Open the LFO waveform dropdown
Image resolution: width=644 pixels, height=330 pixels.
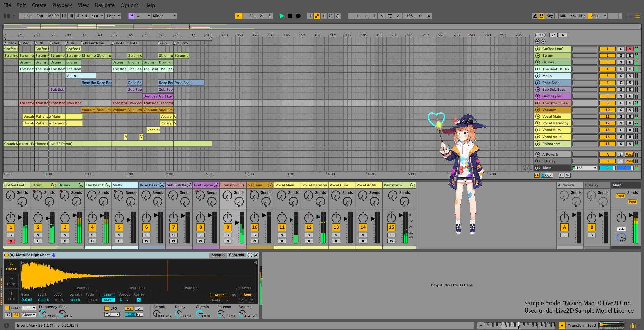112,314
